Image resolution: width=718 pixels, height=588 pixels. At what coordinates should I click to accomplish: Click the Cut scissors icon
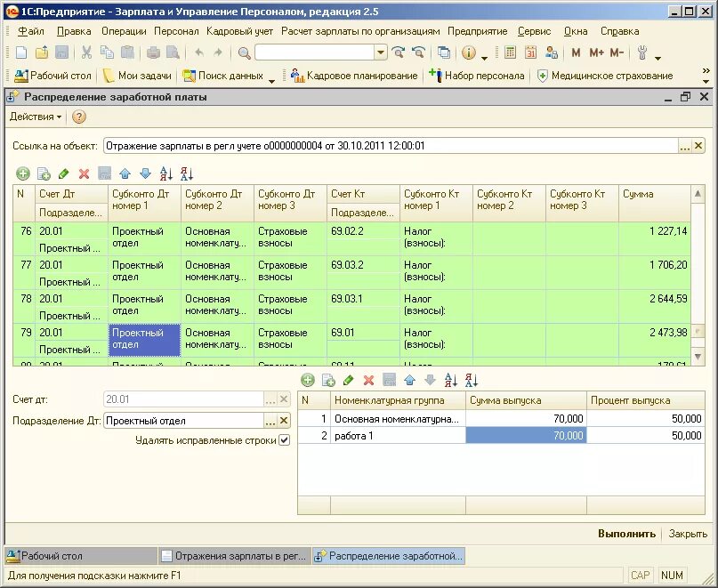point(86,52)
